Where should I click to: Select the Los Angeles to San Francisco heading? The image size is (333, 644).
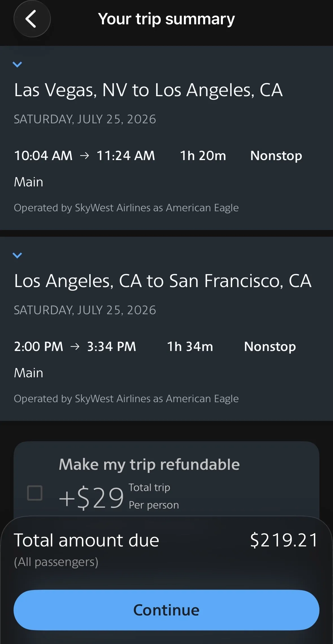point(163,281)
